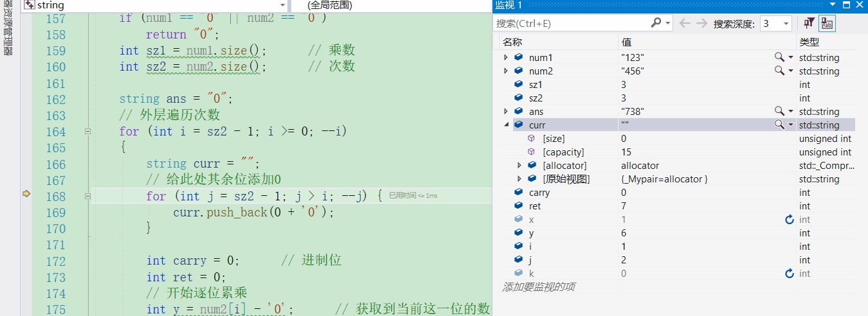Click the int carry declaration on line 172
The height and width of the screenshot is (316, 868).
point(193,261)
